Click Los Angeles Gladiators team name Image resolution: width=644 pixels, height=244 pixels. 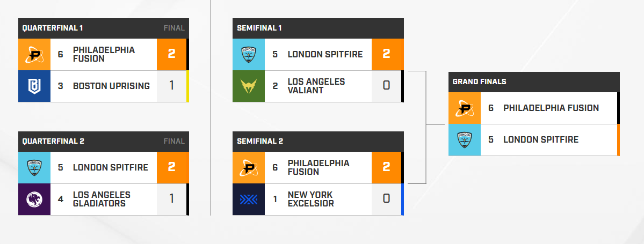(x=102, y=199)
